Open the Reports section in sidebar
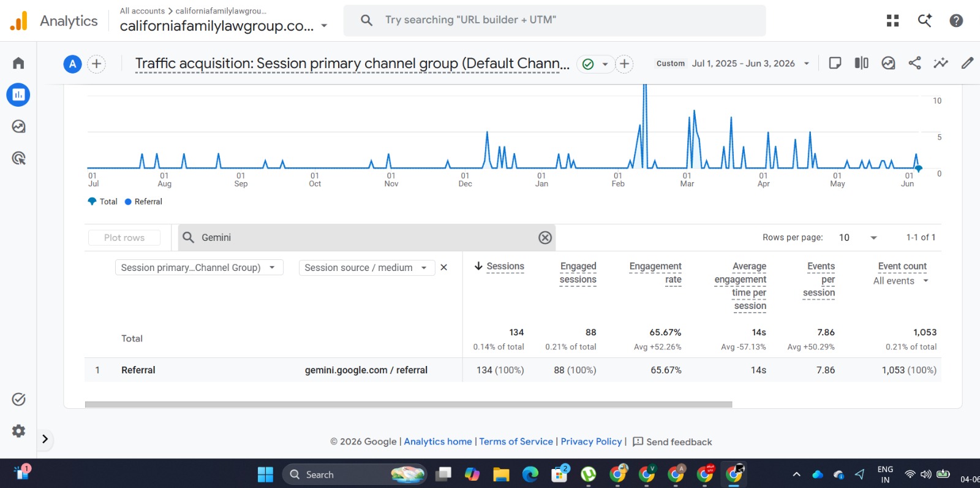Viewport: 980px width, 488px height. (x=18, y=95)
